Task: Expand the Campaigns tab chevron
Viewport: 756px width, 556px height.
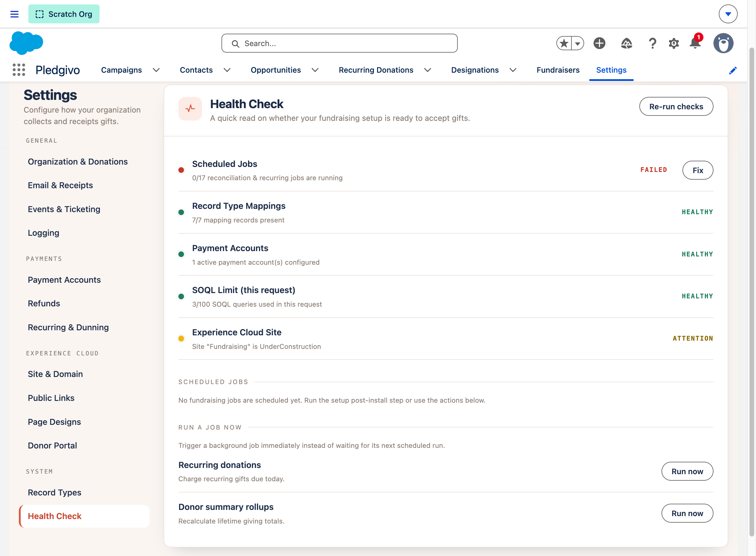Action: coord(156,70)
